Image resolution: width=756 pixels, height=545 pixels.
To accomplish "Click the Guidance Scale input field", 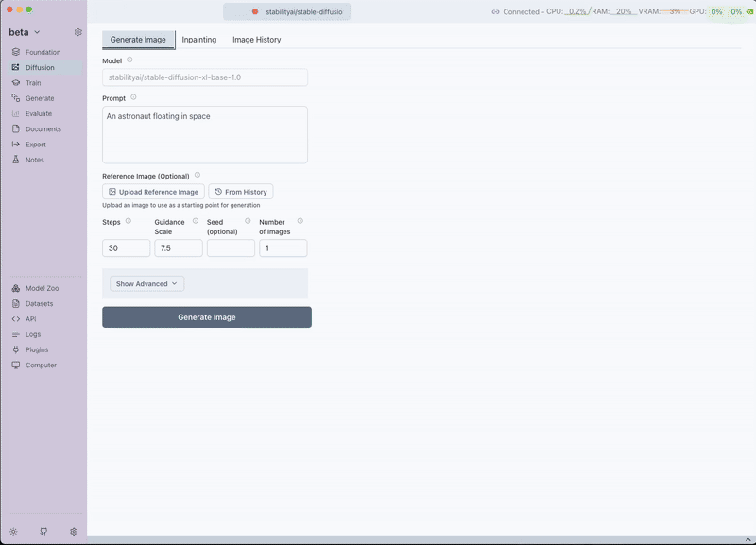I will pos(179,248).
